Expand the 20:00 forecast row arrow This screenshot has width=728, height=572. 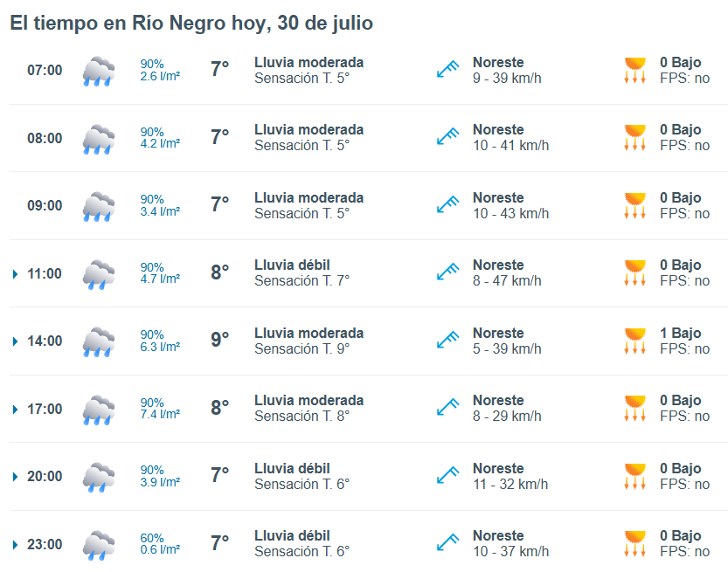click(x=16, y=477)
